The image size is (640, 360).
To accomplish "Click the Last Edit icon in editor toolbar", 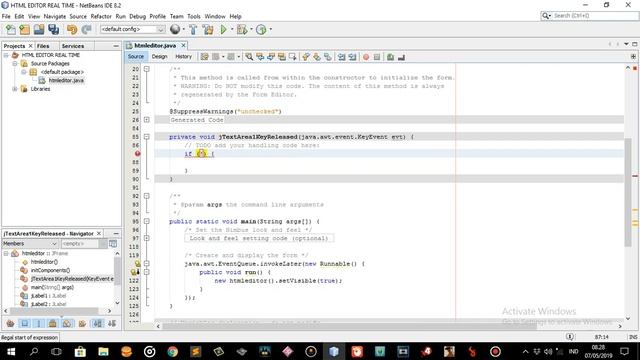I will [x=204, y=57].
